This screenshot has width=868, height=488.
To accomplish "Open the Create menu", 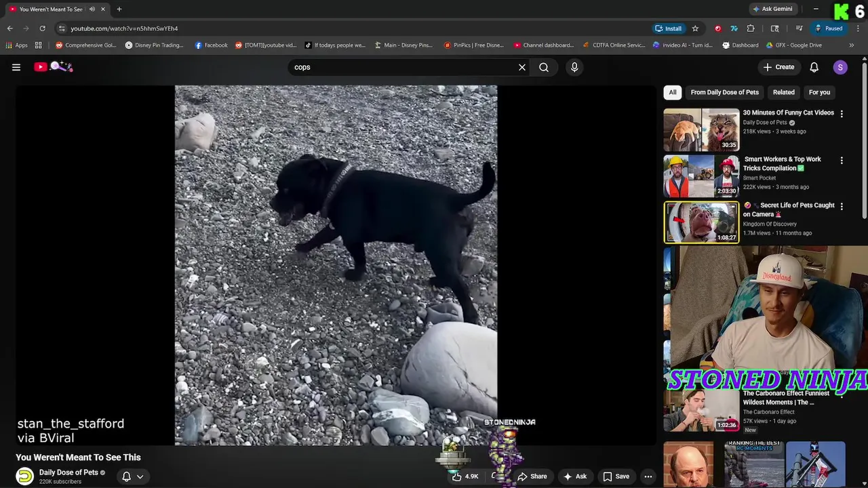I will (778, 67).
